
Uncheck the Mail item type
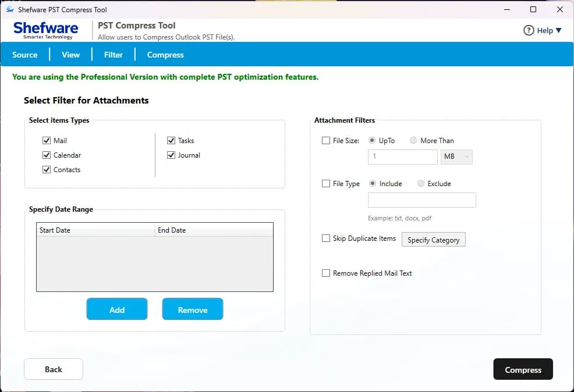47,140
